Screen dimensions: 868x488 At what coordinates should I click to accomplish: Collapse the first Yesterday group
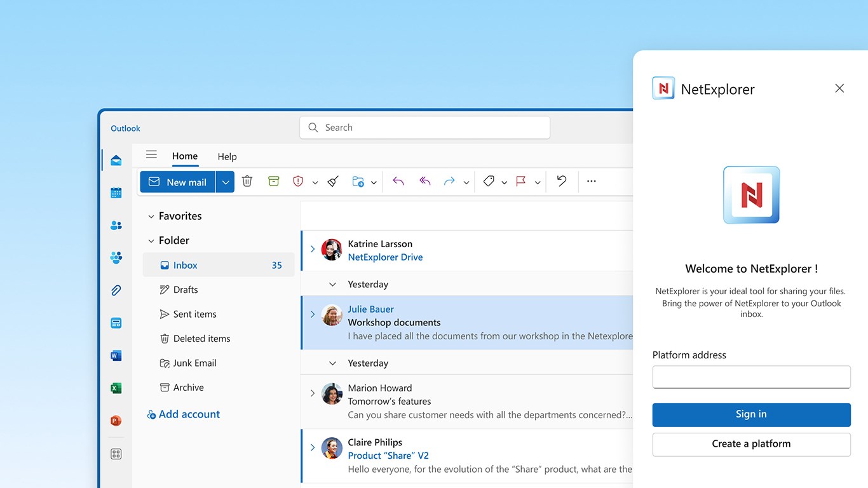332,285
